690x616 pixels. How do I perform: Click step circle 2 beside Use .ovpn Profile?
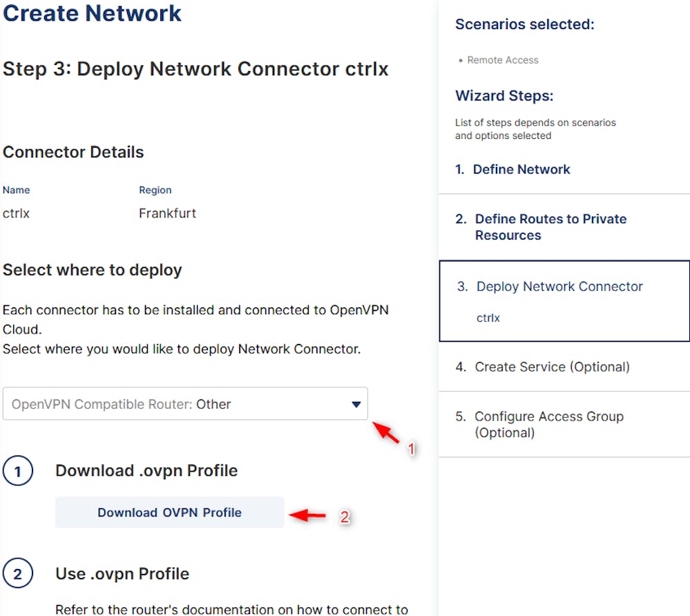[x=17, y=573]
